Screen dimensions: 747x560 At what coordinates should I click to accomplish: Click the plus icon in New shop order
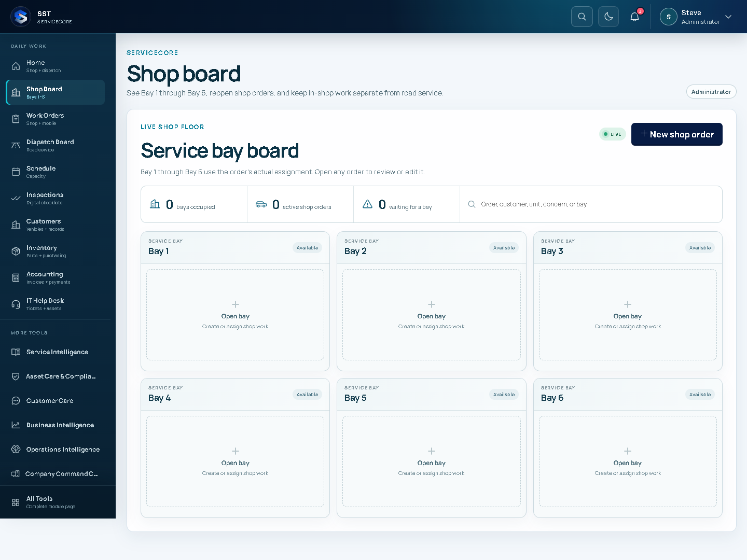click(x=644, y=134)
